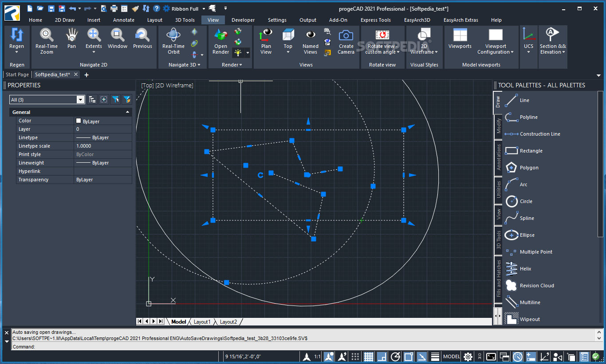Toggle polar tracking in status bar
Image resolution: width=606 pixels, height=364 pixels.
[x=395, y=356]
